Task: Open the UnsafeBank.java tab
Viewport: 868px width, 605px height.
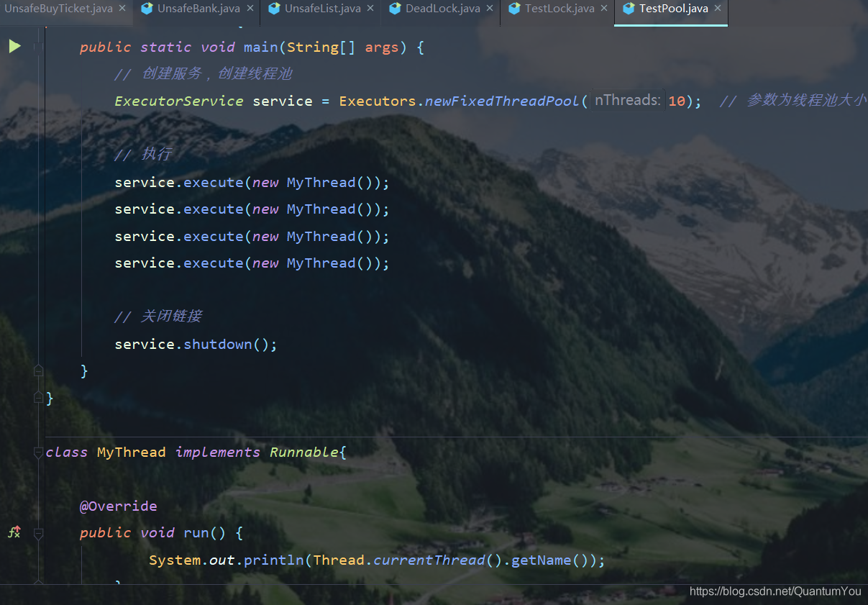Action: click(198, 9)
